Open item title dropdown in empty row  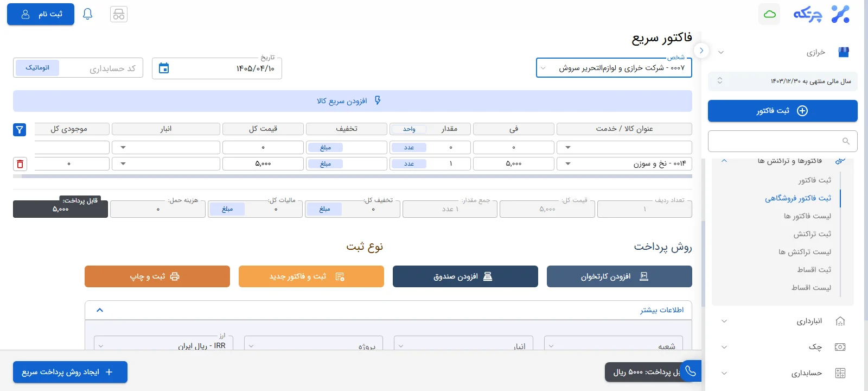click(x=568, y=148)
